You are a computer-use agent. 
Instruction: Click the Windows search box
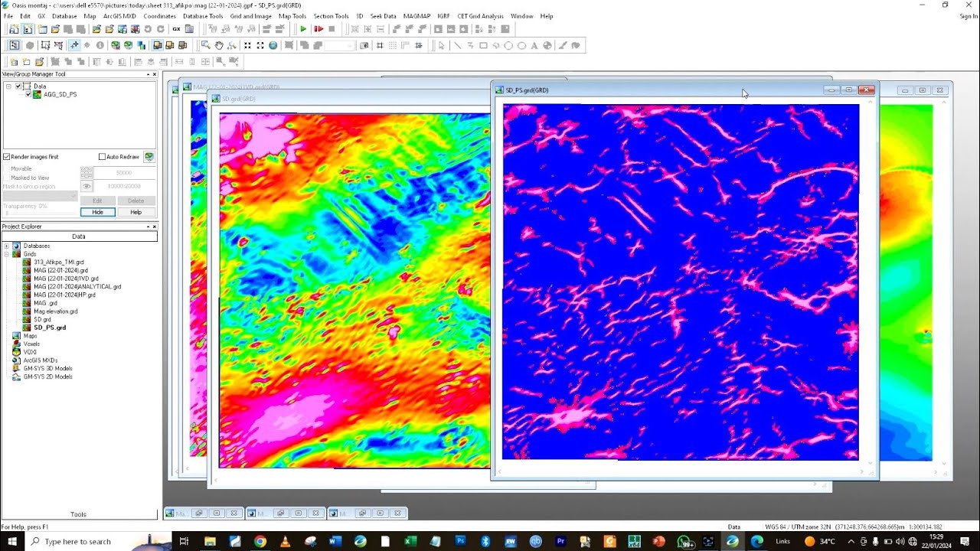(x=87, y=541)
